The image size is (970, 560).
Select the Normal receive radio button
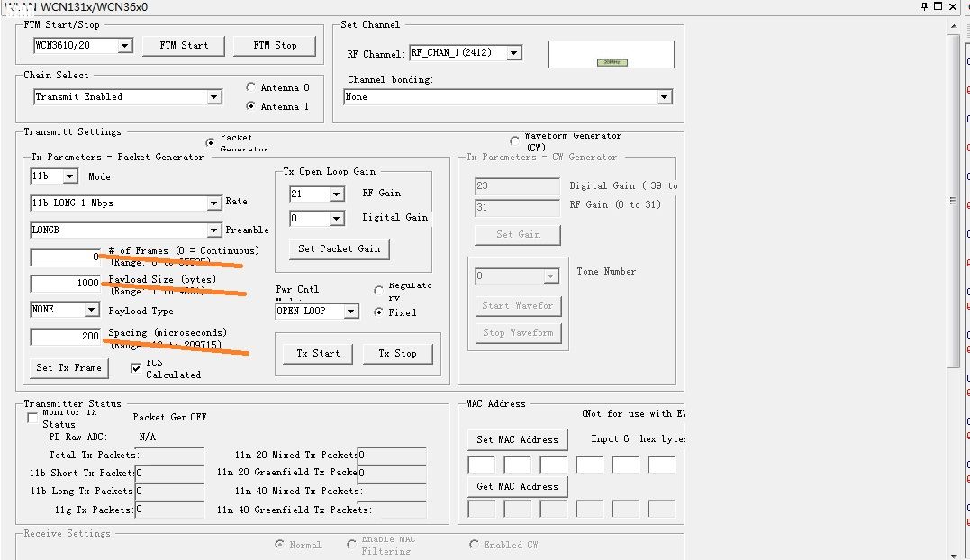pyautogui.click(x=279, y=545)
